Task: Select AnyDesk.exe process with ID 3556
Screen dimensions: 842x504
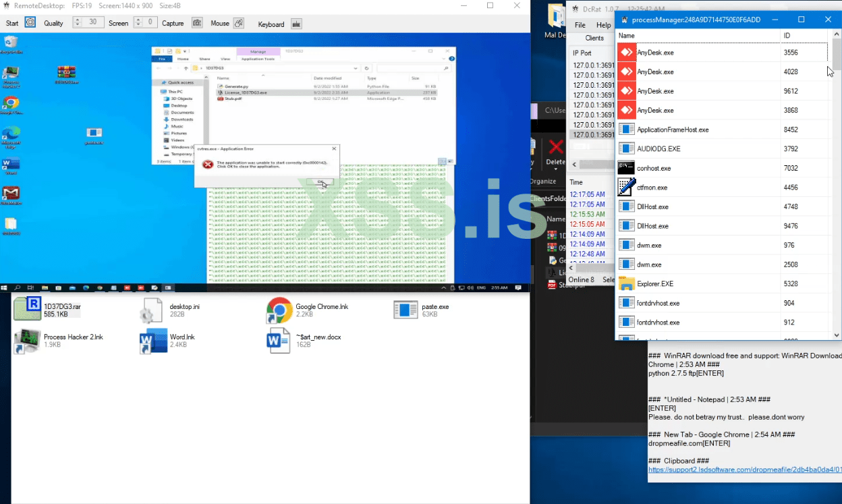Action: coord(723,53)
